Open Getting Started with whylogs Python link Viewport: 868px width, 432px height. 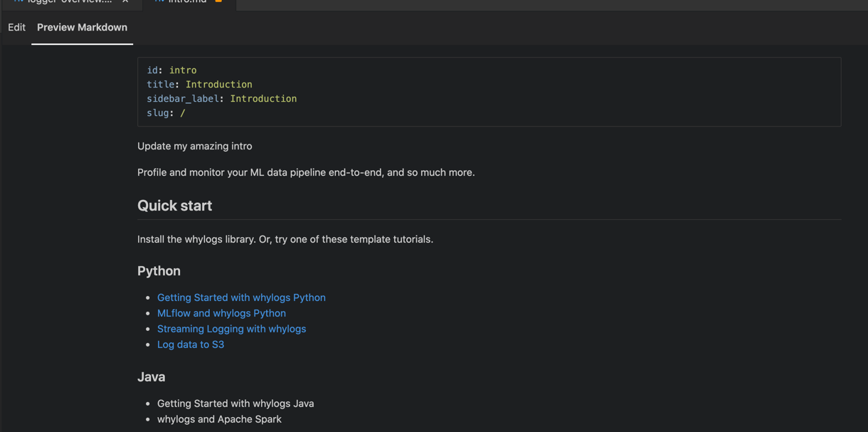(241, 297)
